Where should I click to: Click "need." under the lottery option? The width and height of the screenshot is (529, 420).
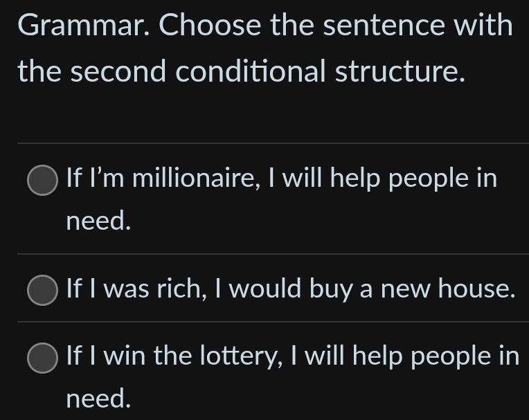98,398
